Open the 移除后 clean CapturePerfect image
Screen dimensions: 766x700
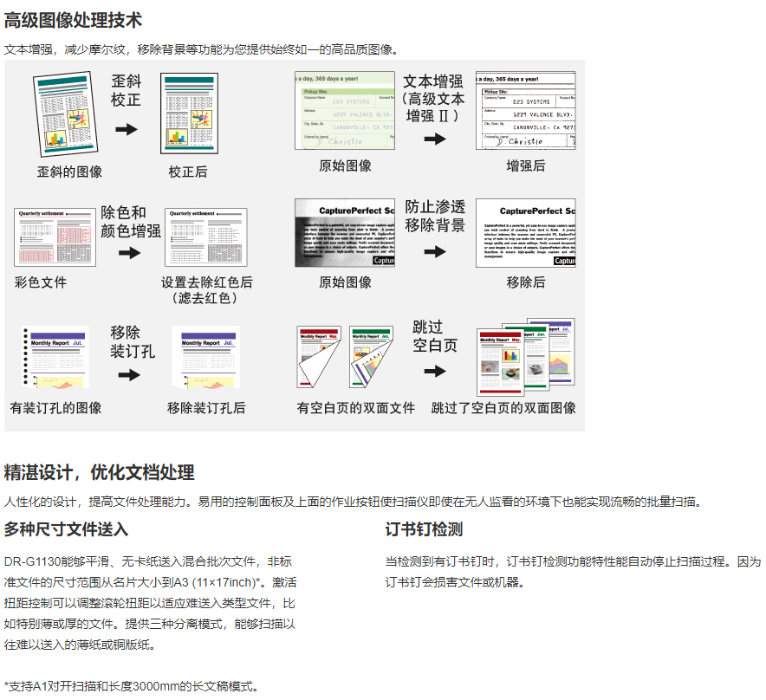coord(525,232)
